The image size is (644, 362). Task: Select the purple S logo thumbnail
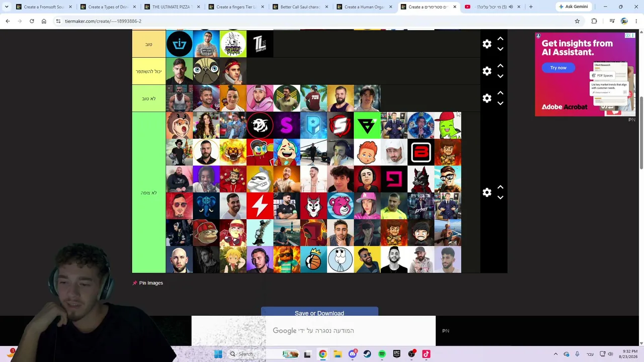287,125
